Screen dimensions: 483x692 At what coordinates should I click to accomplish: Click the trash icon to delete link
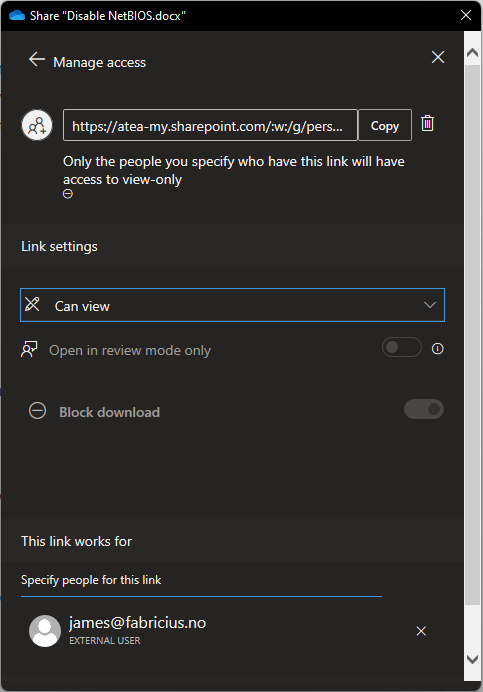click(x=427, y=123)
